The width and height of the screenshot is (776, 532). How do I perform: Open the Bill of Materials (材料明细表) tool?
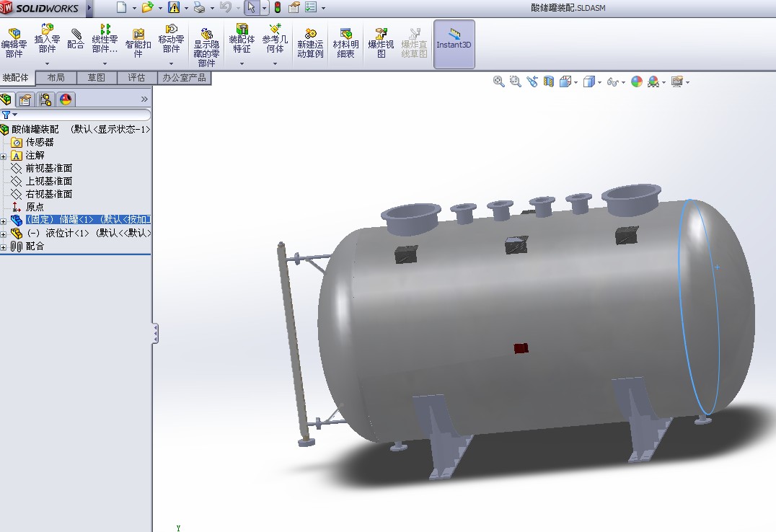345,43
